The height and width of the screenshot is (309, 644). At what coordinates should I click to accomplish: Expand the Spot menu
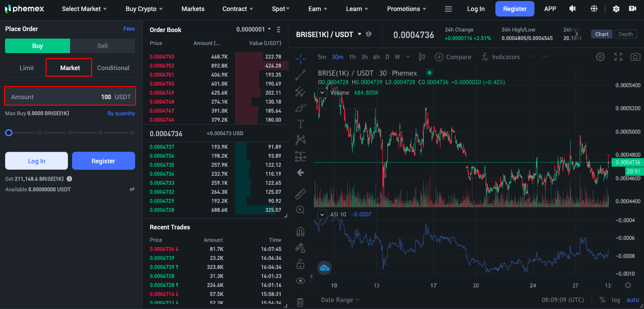pyautogui.click(x=281, y=9)
